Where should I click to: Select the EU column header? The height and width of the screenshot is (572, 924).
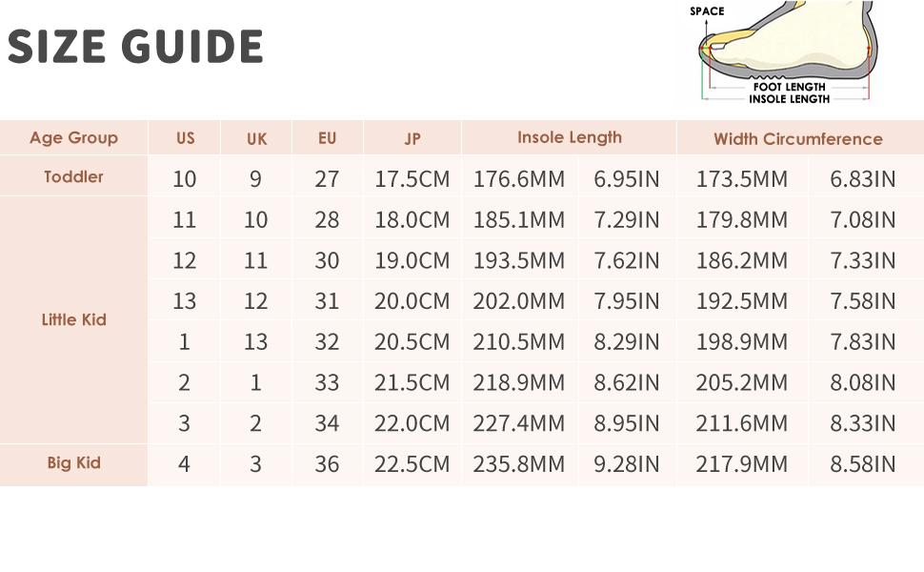click(x=327, y=138)
